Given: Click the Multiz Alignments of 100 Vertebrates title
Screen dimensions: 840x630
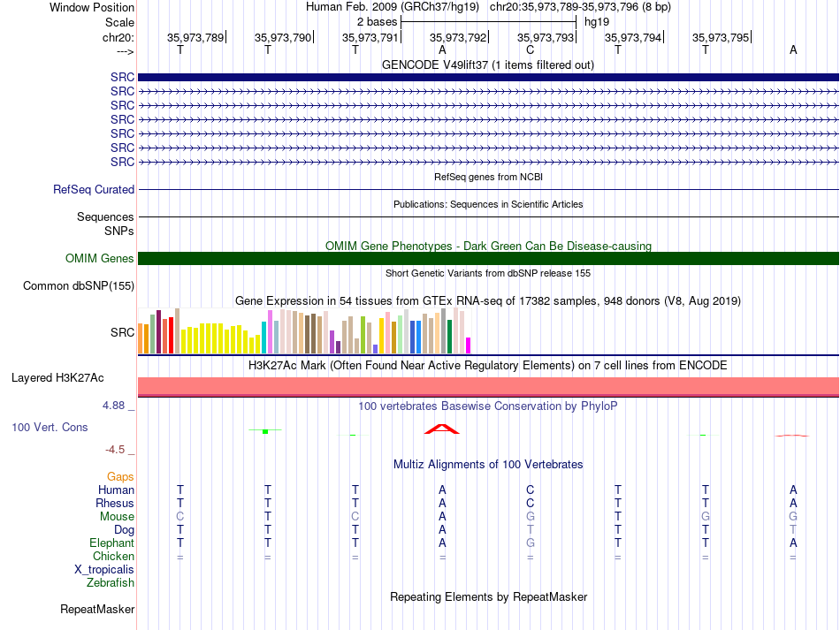Looking at the screenshot, I should [488, 464].
